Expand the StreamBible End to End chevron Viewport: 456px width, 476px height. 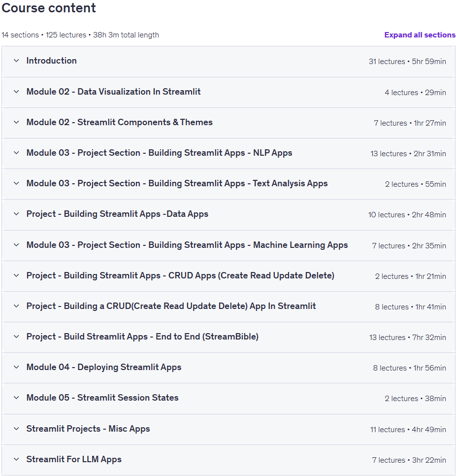tap(16, 337)
